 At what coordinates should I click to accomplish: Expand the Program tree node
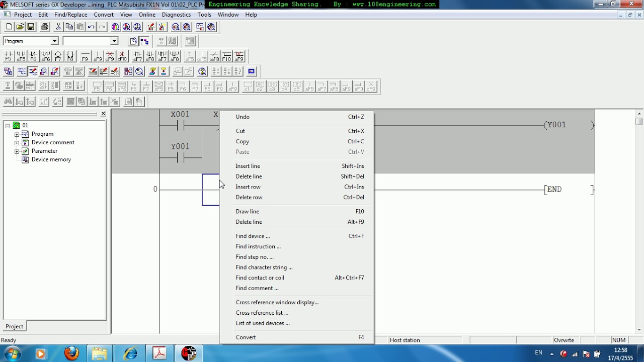17,134
